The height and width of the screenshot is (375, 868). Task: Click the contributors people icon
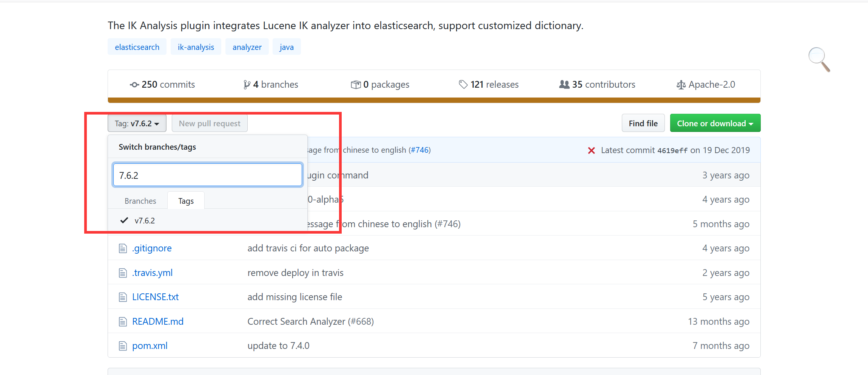pos(564,85)
